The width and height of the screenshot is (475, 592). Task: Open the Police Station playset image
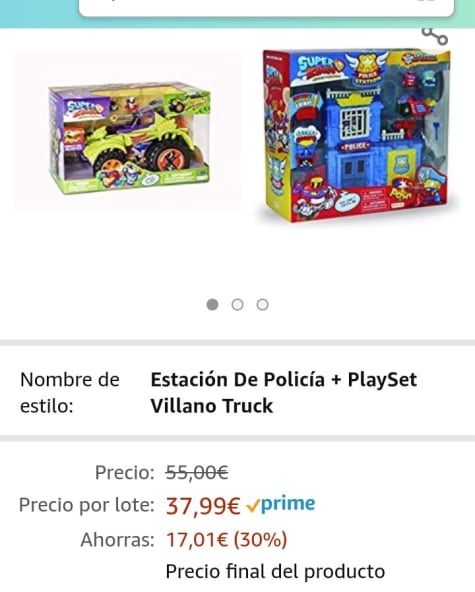pos(357,135)
